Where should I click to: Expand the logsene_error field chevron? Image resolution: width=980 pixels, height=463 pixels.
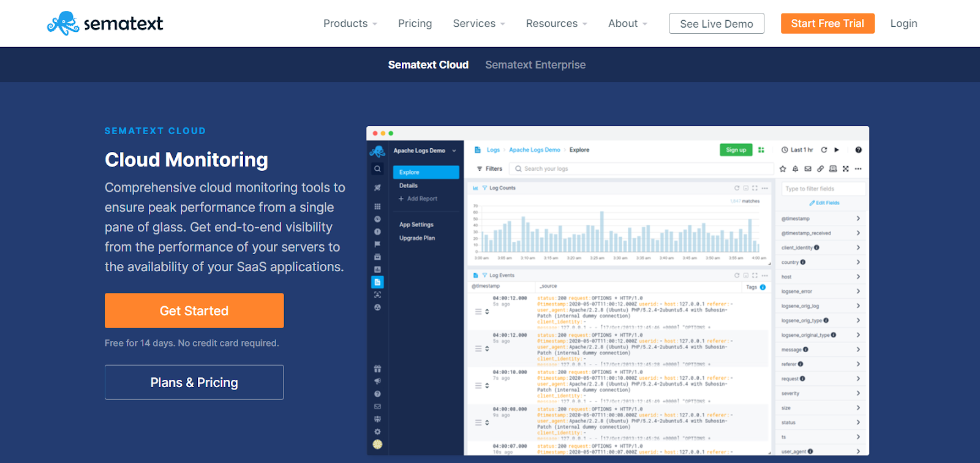pos(858,292)
